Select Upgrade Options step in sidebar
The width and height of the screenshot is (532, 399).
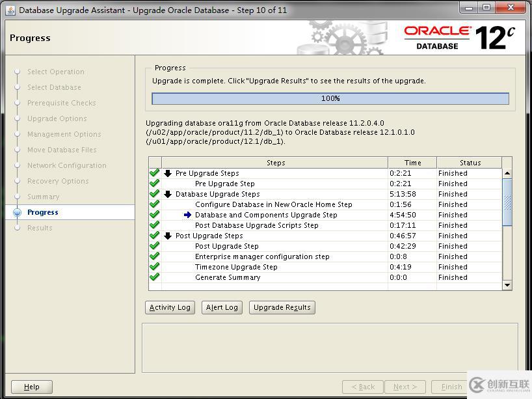pos(57,118)
